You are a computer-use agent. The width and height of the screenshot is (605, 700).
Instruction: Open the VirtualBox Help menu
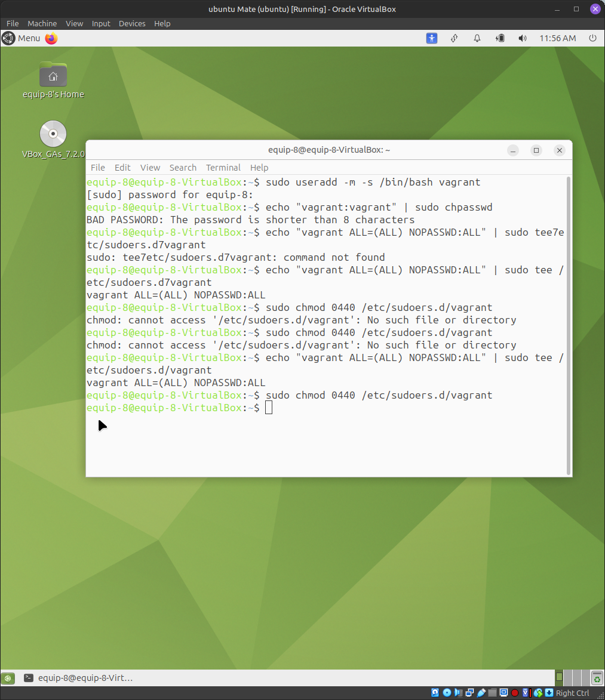[162, 24]
